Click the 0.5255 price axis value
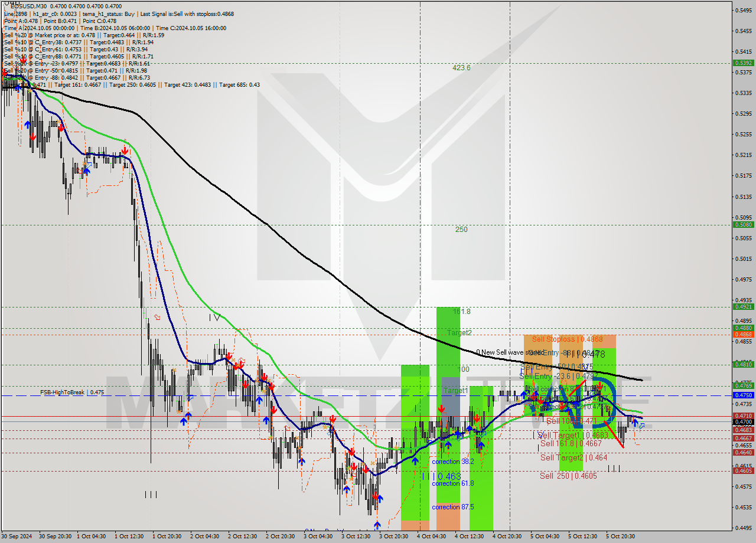756x543 pixels. (x=743, y=134)
